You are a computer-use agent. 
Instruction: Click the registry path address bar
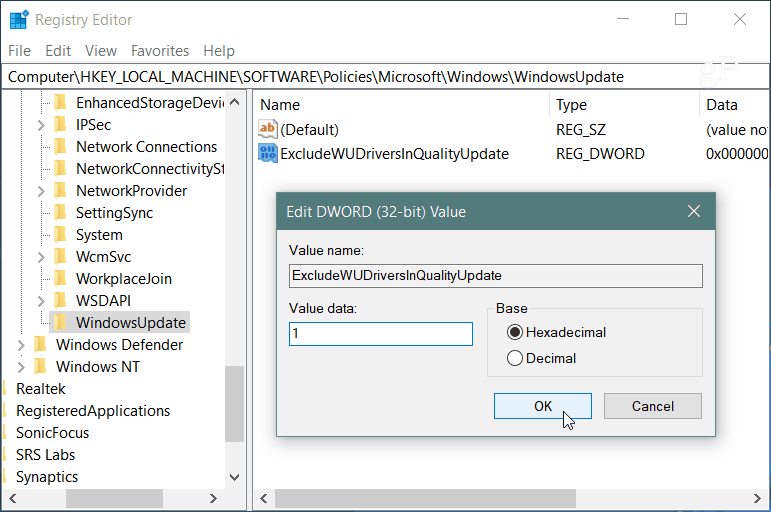pyautogui.click(x=386, y=77)
